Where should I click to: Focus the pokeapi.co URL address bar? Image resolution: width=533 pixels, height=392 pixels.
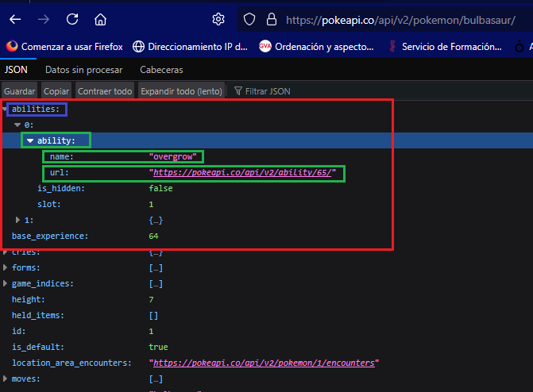[x=400, y=20]
